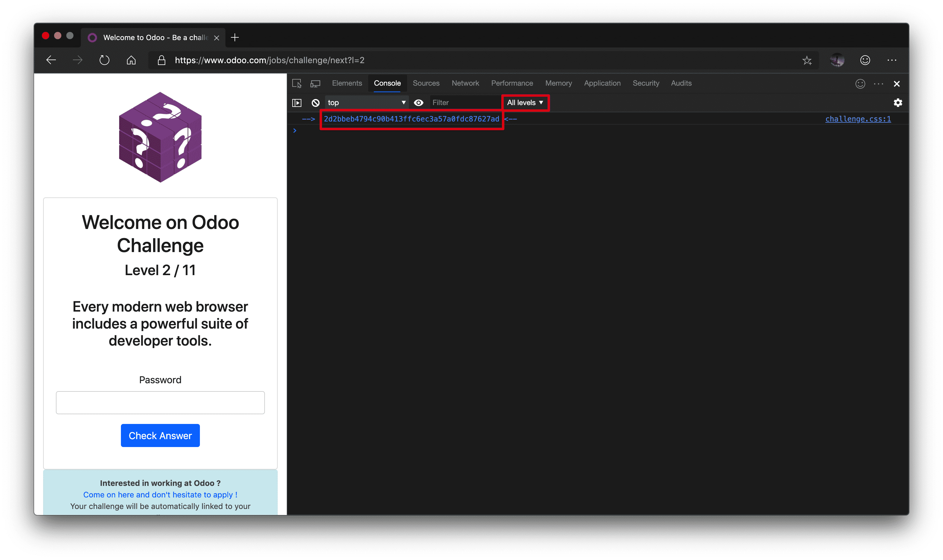Screen dimensions: 943x560
Task: Open the DevTools customize menu
Action: point(879,84)
